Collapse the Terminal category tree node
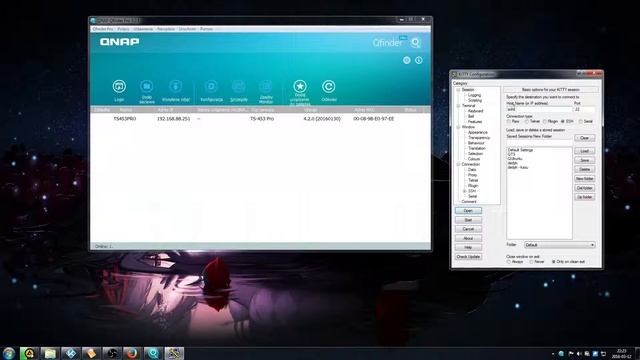 click(458, 106)
